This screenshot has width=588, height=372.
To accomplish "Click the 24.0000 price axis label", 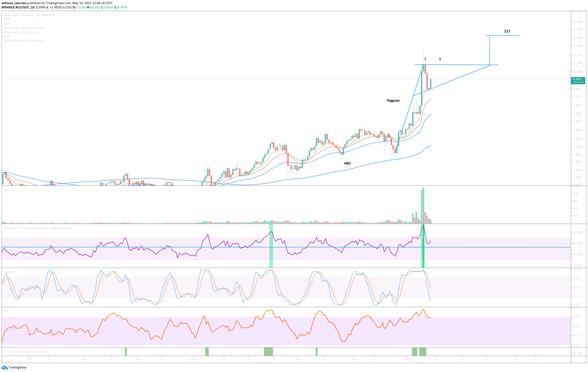I will tap(577, 29).
